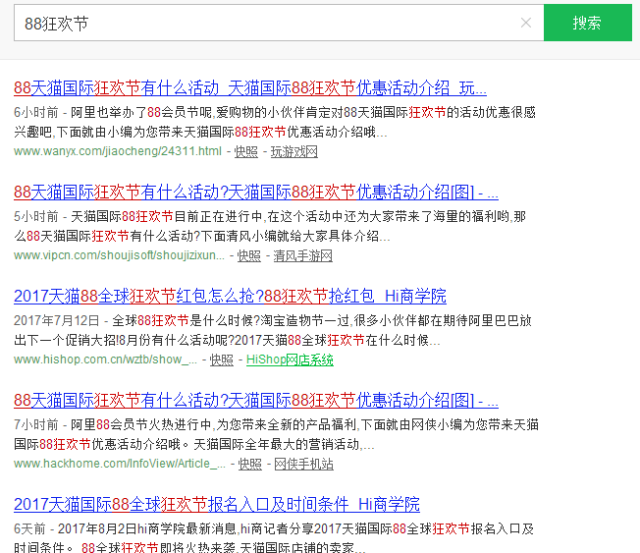This screenshot has width=640, height=553.
Task: Open the result title above the hackhome.com snippet
Action: (256, 400)
